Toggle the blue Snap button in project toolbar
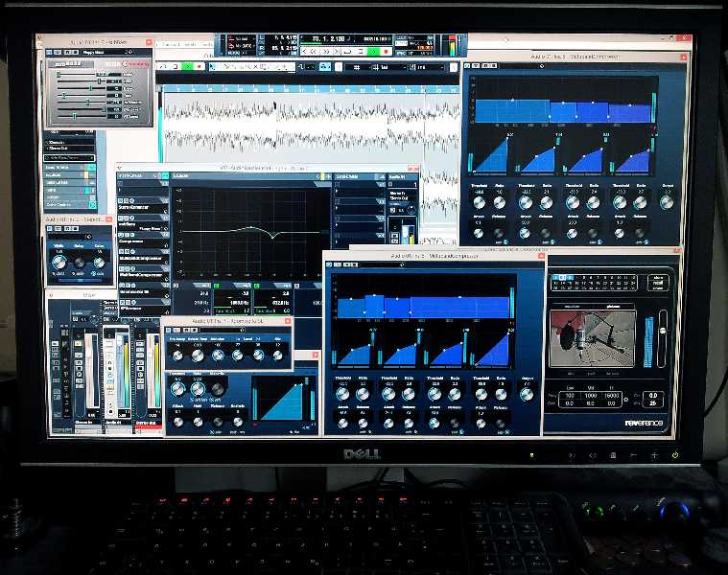Image resolution: width=728 pixels, height=575 pixels. pyautogui.click(x=325, y=67)
